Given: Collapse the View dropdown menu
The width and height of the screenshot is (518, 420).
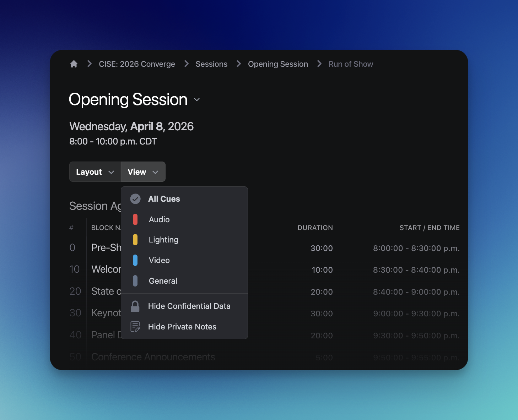Looking at the screenshot, I should click(143, 172).
